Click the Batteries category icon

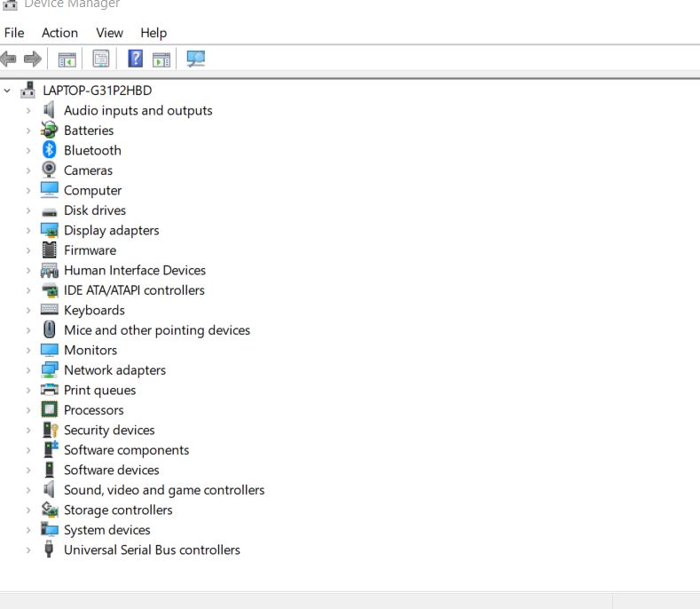(49, 130)
